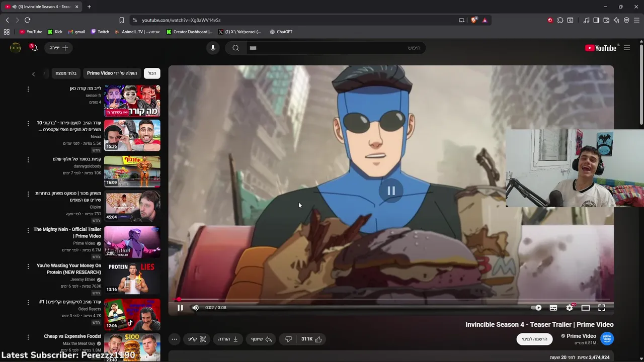Open the notifications bell

(34, 48)
